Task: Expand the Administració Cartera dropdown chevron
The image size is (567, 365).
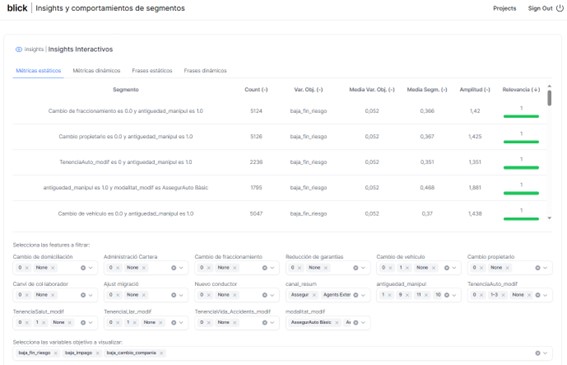Action: pos(181,268)
